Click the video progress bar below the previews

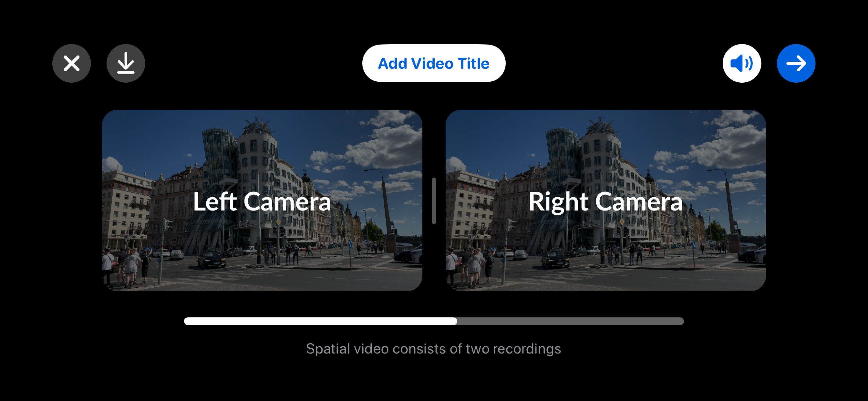(434, 321)
